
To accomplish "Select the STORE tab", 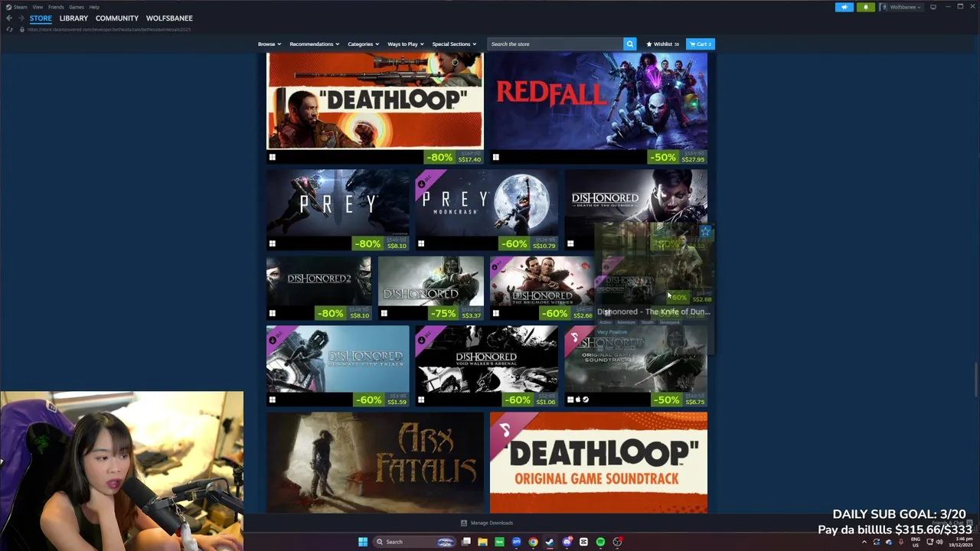I will 41,18.
